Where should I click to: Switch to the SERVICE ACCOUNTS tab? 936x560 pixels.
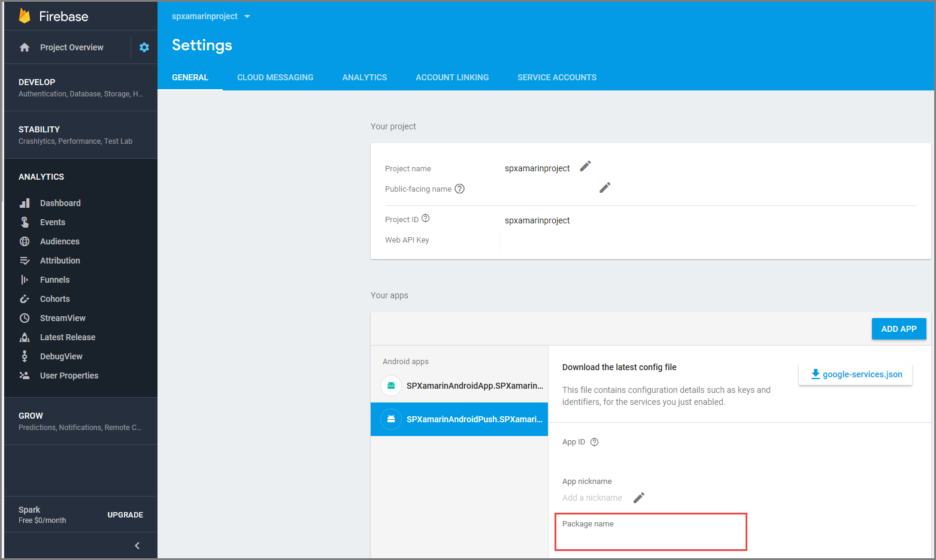click(x=557, y=77)
